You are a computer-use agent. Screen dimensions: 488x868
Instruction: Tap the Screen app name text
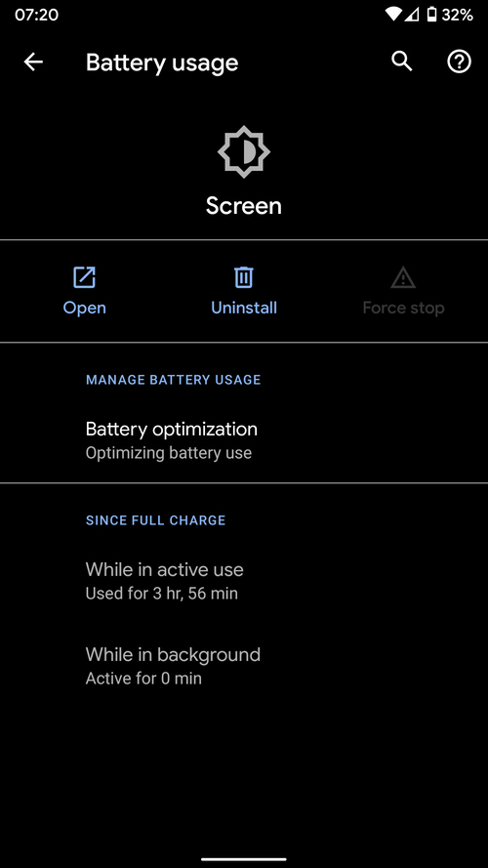[x=244, y=206]
